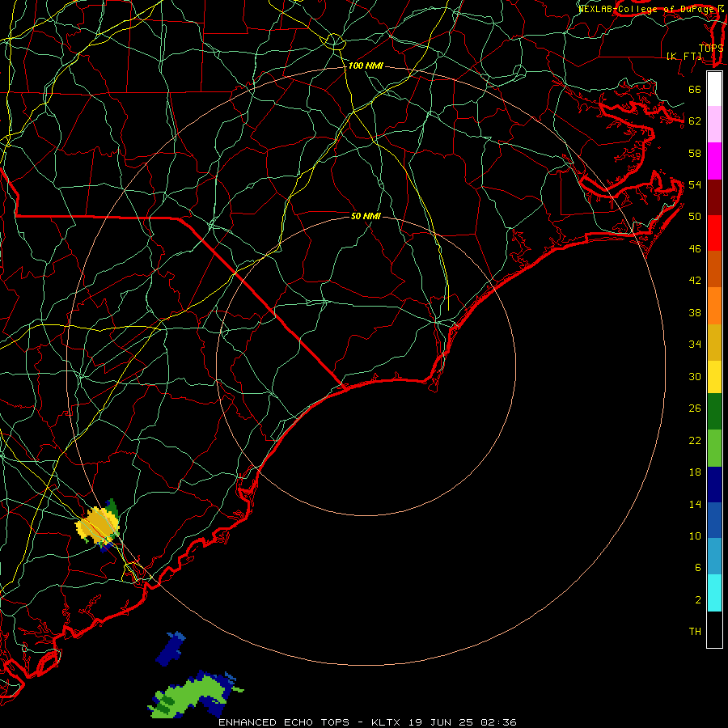
Task: Select the dark green legend swatch
Action: coord(714,412)
